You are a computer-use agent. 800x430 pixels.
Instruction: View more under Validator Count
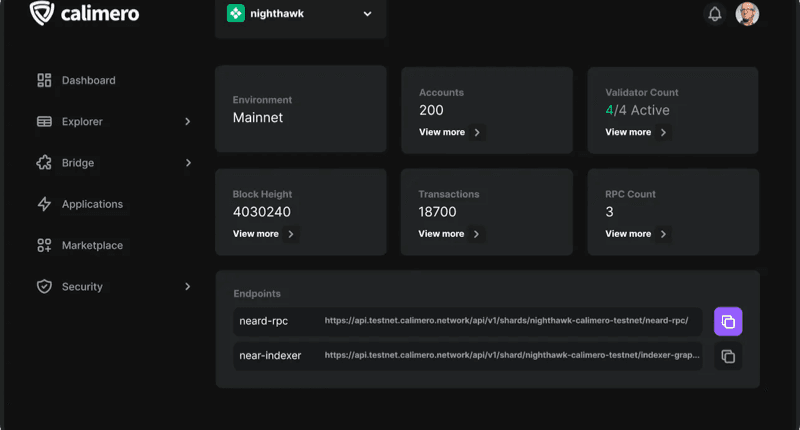click(637, 132)
